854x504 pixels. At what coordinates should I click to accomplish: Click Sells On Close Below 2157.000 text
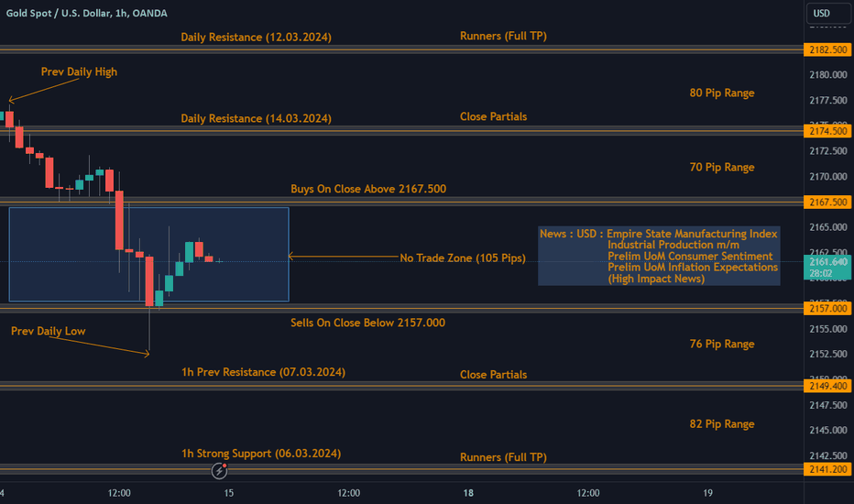[367, 323]
